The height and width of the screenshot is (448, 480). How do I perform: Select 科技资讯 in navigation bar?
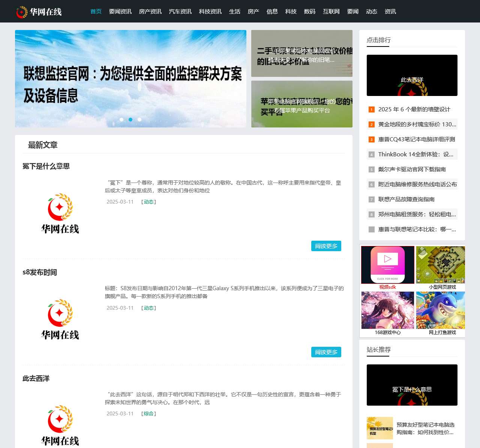tap(210, 12)
